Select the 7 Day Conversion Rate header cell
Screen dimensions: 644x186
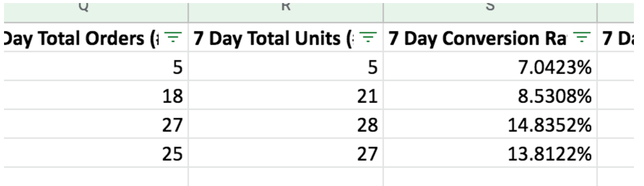point(490,37)
